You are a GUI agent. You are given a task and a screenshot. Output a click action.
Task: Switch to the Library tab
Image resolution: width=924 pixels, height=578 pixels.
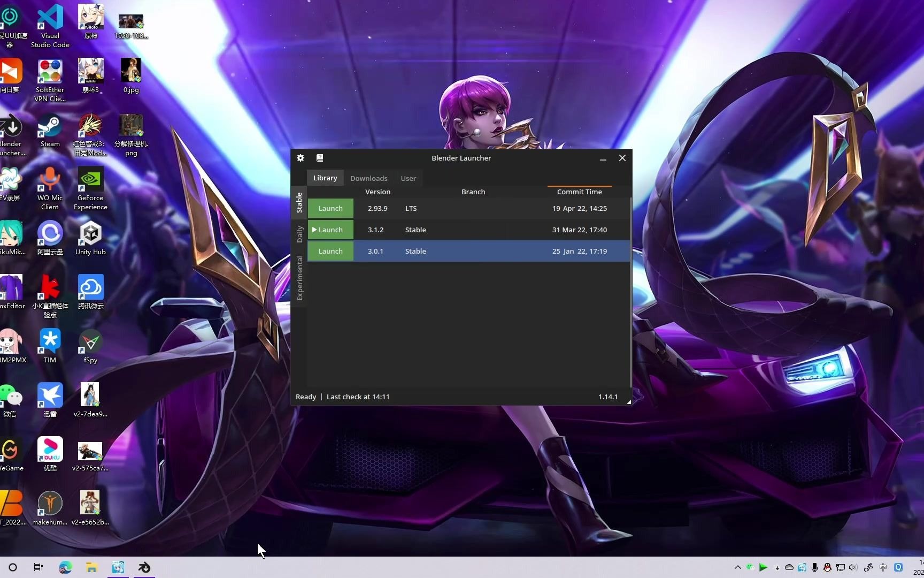[325, 178]
